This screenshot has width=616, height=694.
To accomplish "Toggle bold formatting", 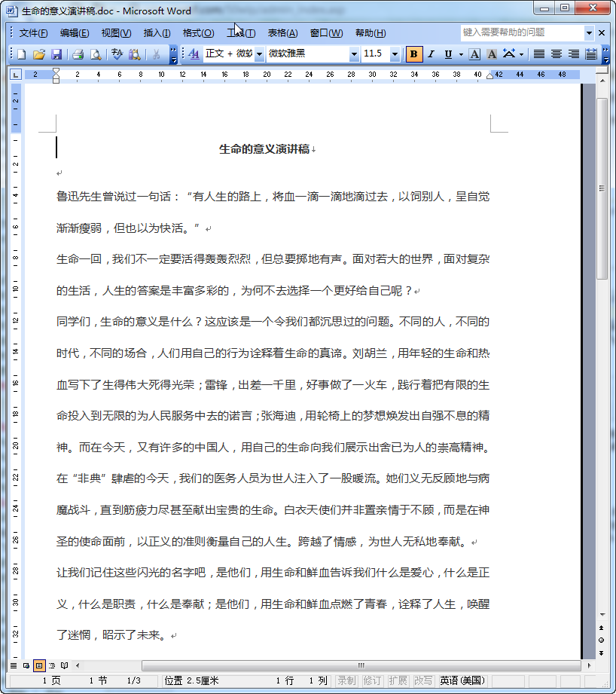I will 414,54.
